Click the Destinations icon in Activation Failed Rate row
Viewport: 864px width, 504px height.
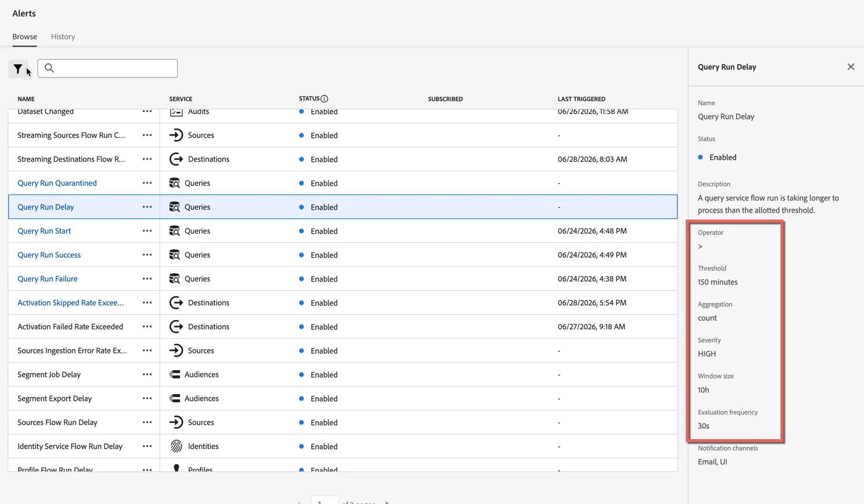[x=176, y=326]
